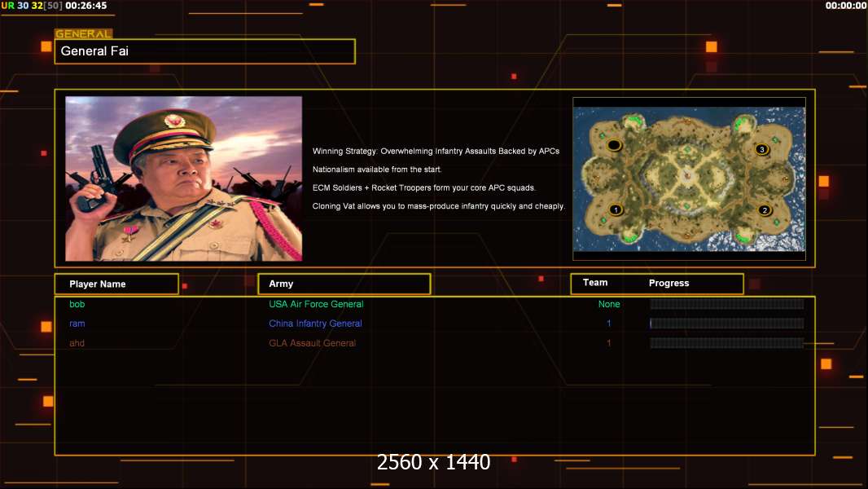Screen dimensions: 868x489
Task: Click the General Fai name field
Action: (205, 51)
